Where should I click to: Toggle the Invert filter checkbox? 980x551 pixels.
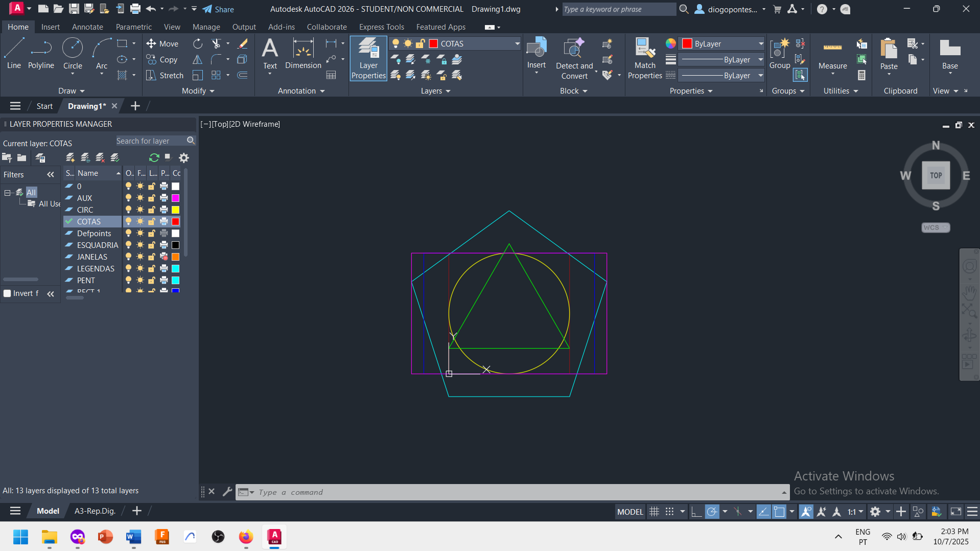pos(8,293)
